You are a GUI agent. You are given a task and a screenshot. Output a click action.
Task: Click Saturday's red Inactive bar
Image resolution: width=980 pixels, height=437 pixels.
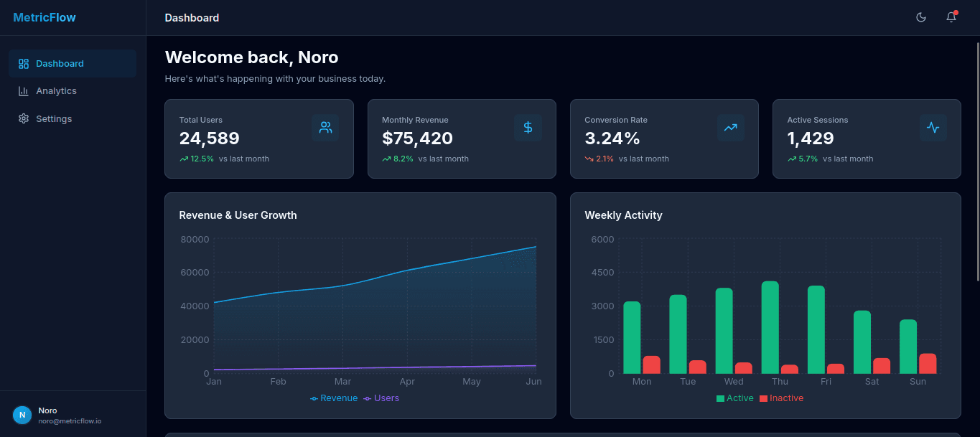pyautogui.click(x=882, y=366)
